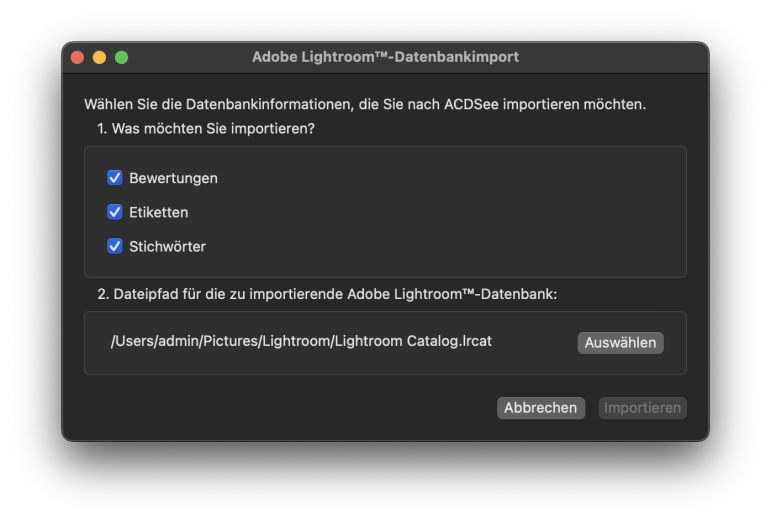This screenshot has height=523, width=771.
Task: Click the Lightroom Catalog.lrcat file path
Action: [301, 341]
